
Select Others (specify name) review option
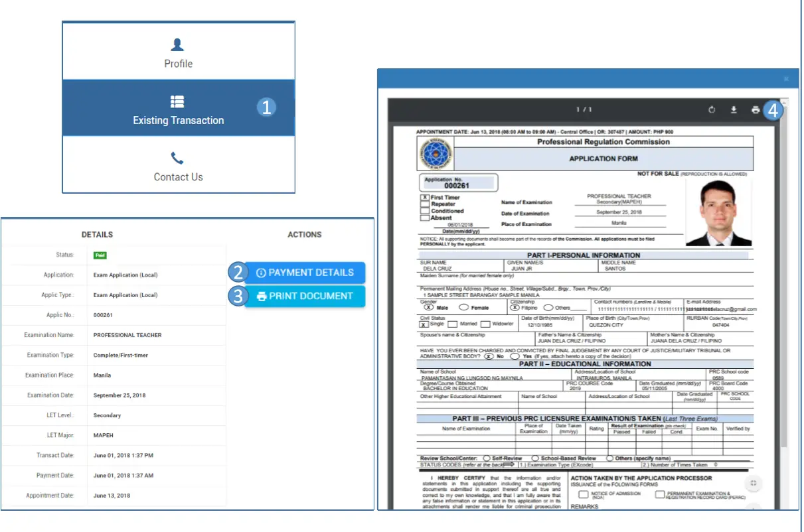610,458
